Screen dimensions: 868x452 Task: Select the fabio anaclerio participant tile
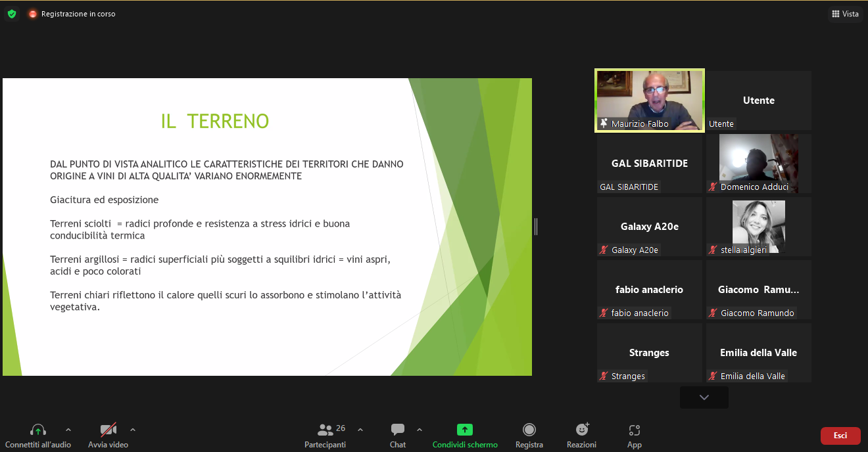[650, 290]
